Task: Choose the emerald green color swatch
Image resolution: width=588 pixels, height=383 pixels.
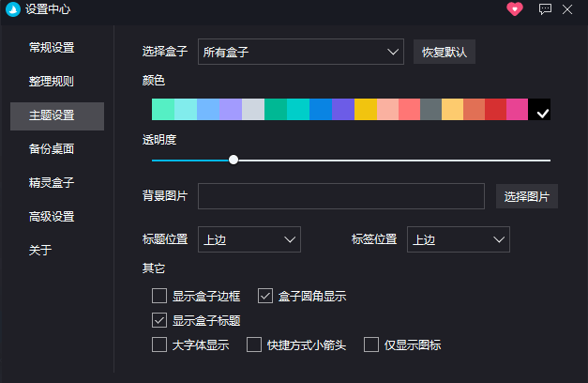Action: point(276,109)
